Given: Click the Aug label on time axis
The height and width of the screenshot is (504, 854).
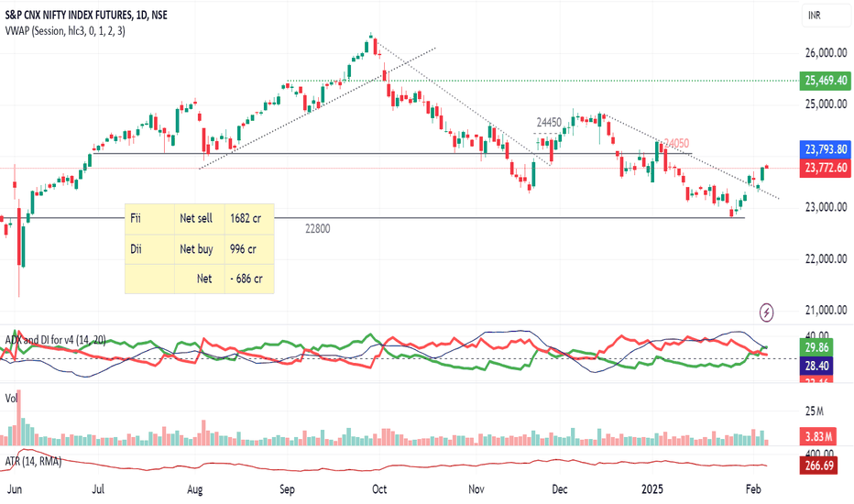Looking at the screenshot, I should pyautogui.click(x=194, y=489).
